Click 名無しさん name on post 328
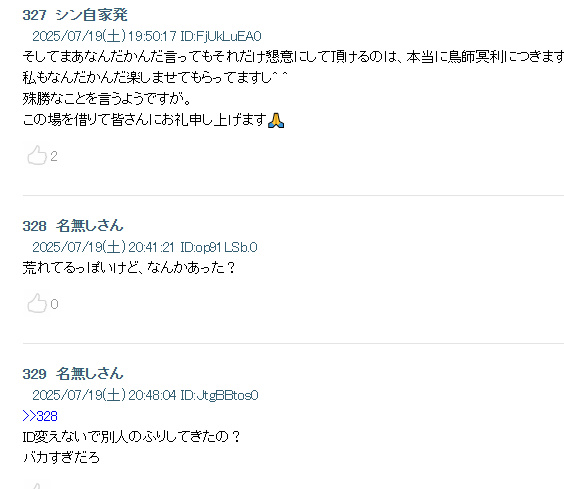The height and width of the screenshot is (489, 564). click(90, 226)
